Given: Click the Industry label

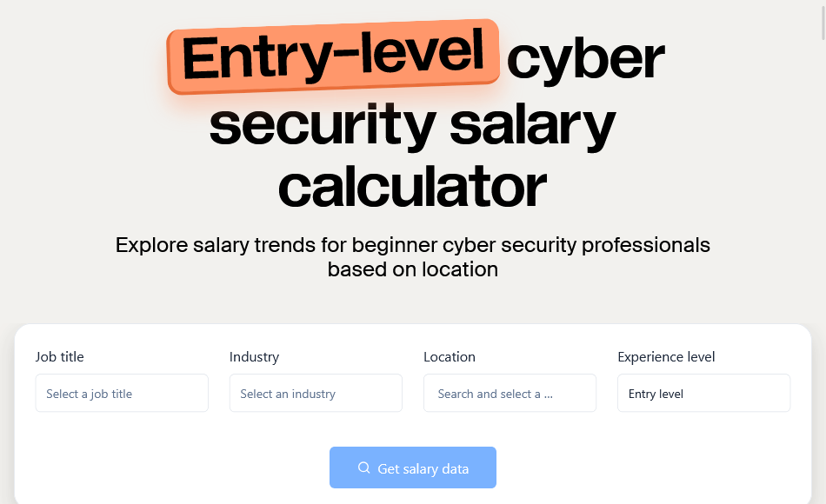Looking at the screenshot, I should [x=254, y=356].
